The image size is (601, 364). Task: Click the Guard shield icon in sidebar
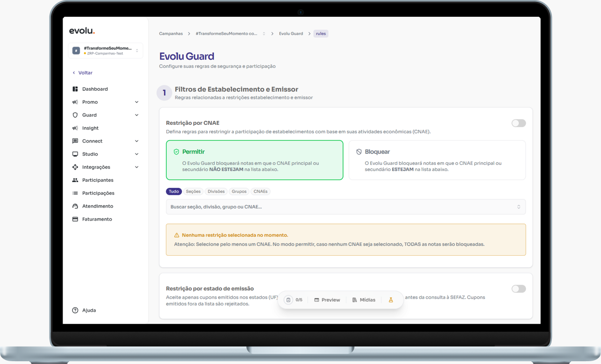click(x=75, y=115)
